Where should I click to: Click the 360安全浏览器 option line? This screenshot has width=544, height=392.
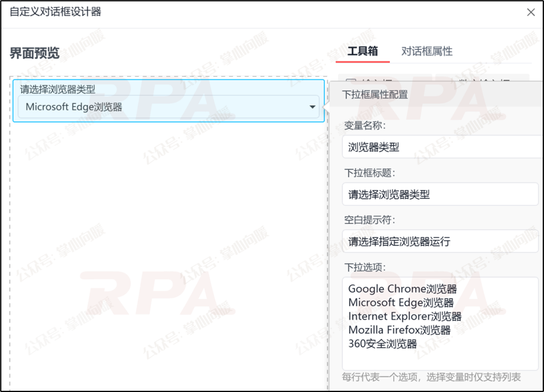point(382,343)
